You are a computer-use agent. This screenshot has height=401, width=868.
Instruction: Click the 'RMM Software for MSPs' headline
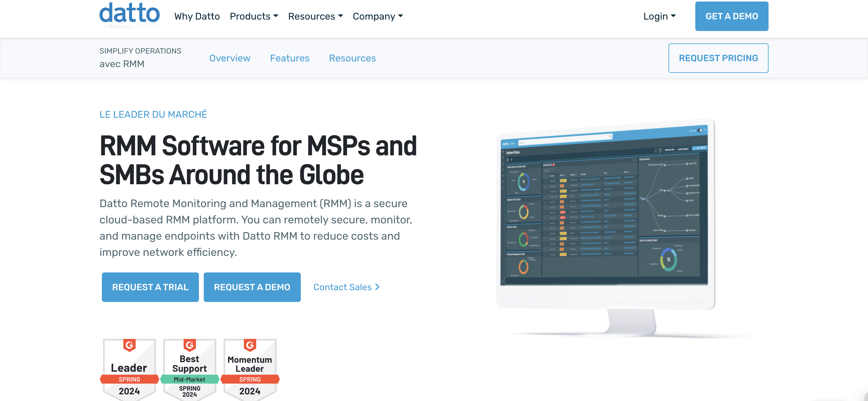(259, 160)
